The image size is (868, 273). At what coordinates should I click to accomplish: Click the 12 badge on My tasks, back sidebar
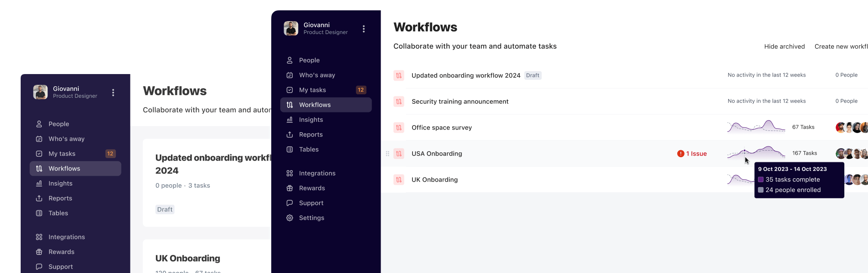pos(110,154)
